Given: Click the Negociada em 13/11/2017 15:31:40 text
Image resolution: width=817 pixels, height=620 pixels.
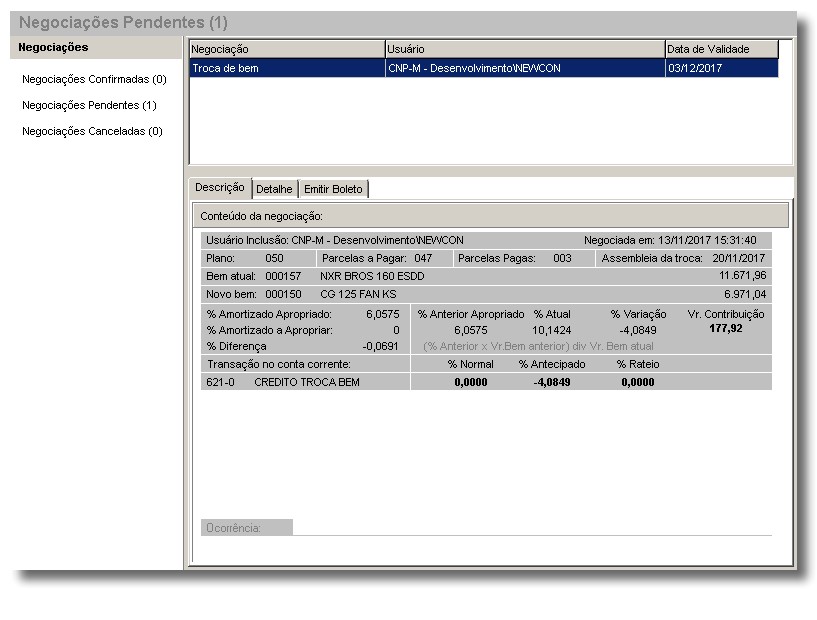Looking at the screenshot, I should tap(670, 240).
